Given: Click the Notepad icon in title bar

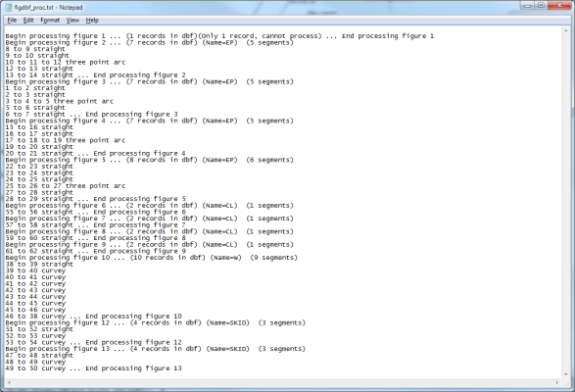Looking at the screenshot, I should click(9, 7).
